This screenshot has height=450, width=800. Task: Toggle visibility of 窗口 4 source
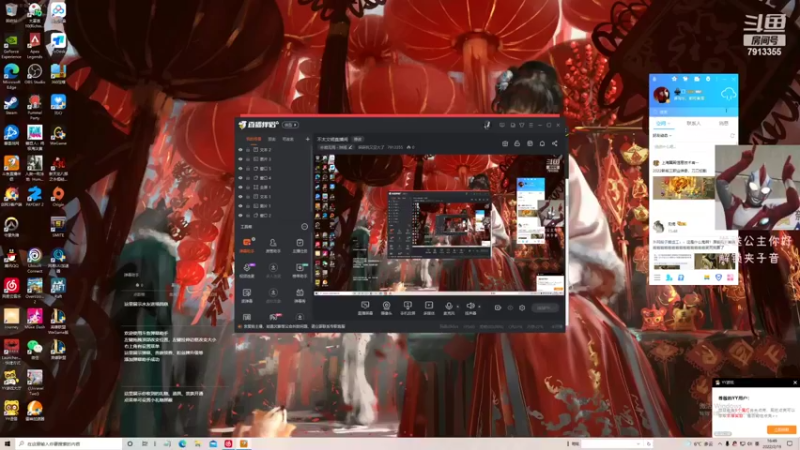pos(240,178)
